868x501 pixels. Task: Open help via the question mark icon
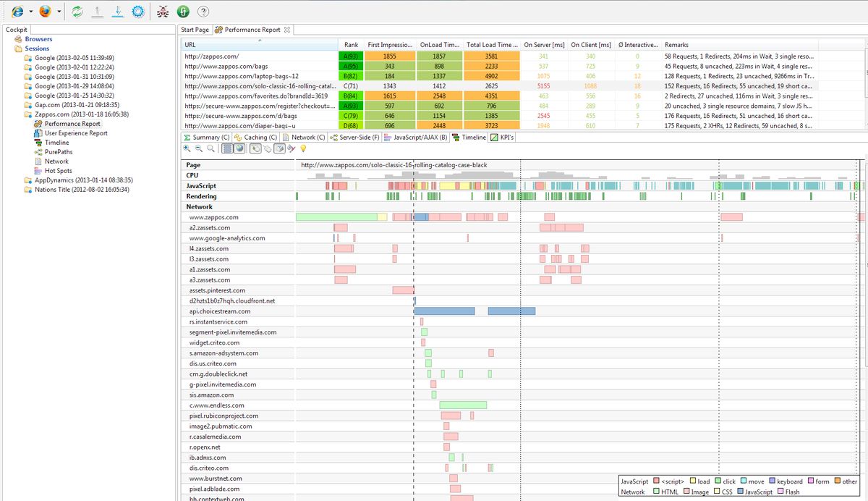[203, 12]
